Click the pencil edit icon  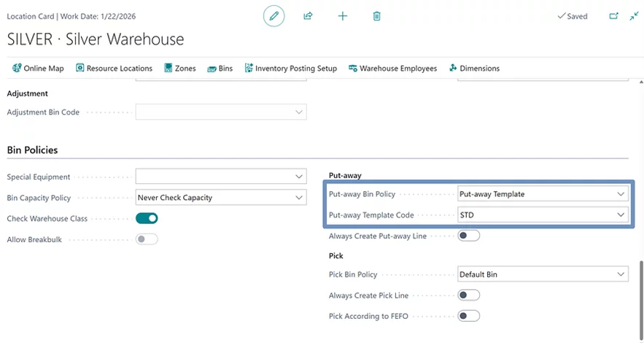point(273,16)
